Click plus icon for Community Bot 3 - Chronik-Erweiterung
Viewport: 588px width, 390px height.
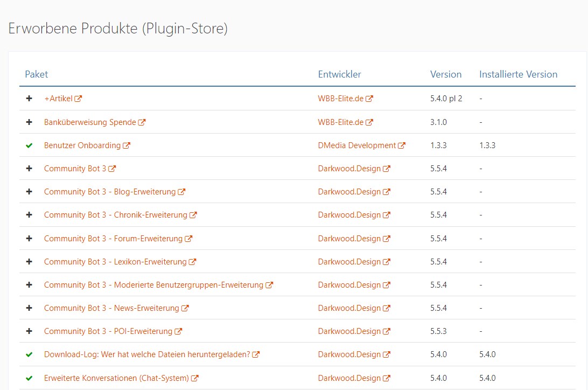29,215
